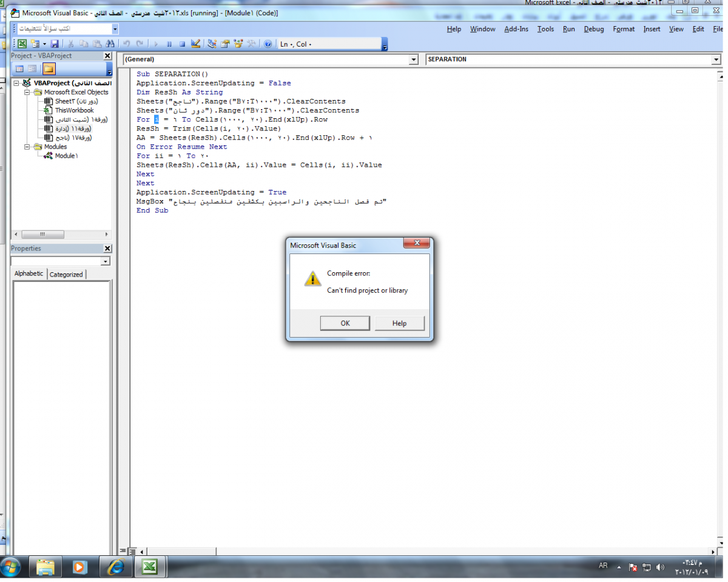Open the Add-Ins menu
The width and height of the screenshot is (728, 582).
tap(516, 29)
